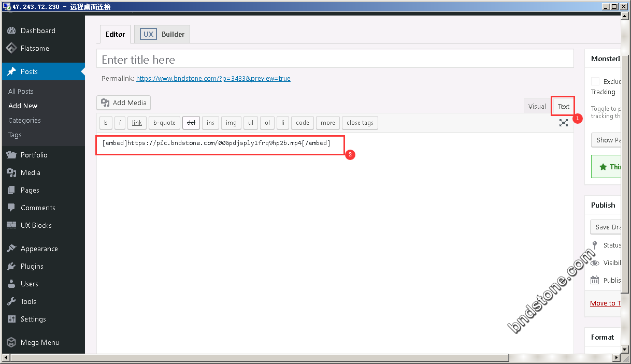Screen dimensions: 631x364
Task: Click the calendar icon in Publish box
Action: tap(595, 280)
